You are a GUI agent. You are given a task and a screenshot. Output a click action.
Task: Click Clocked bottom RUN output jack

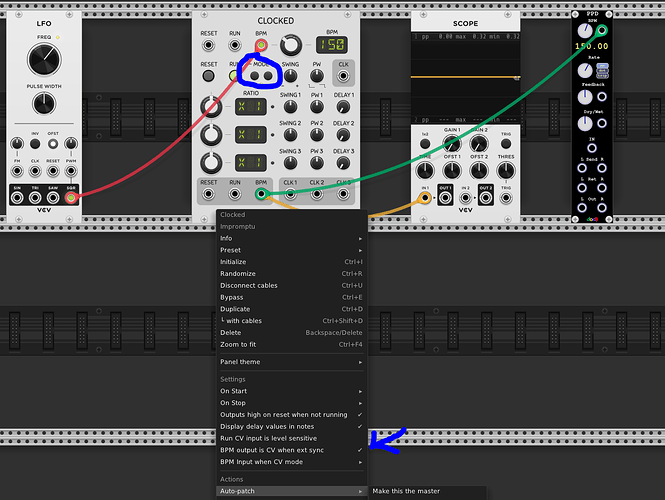tap(235, 194)
